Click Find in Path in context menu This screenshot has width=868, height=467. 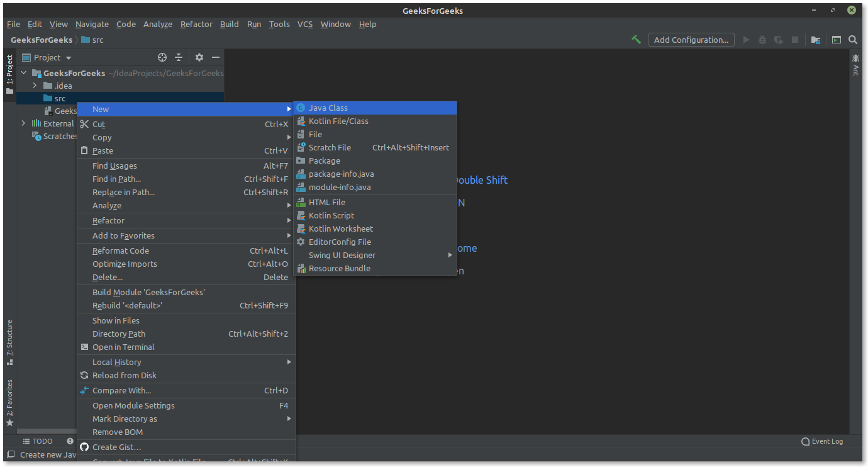click(x=186, y=179)
